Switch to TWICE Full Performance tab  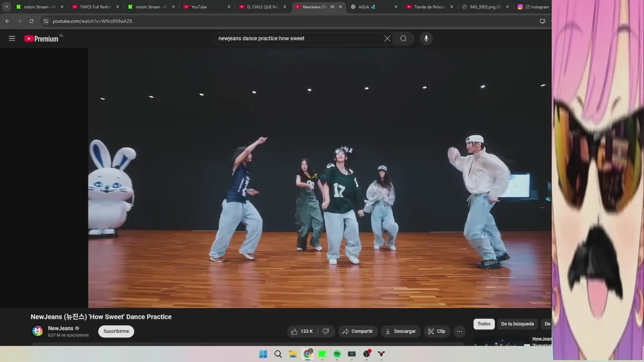click(x=95, y=7)
